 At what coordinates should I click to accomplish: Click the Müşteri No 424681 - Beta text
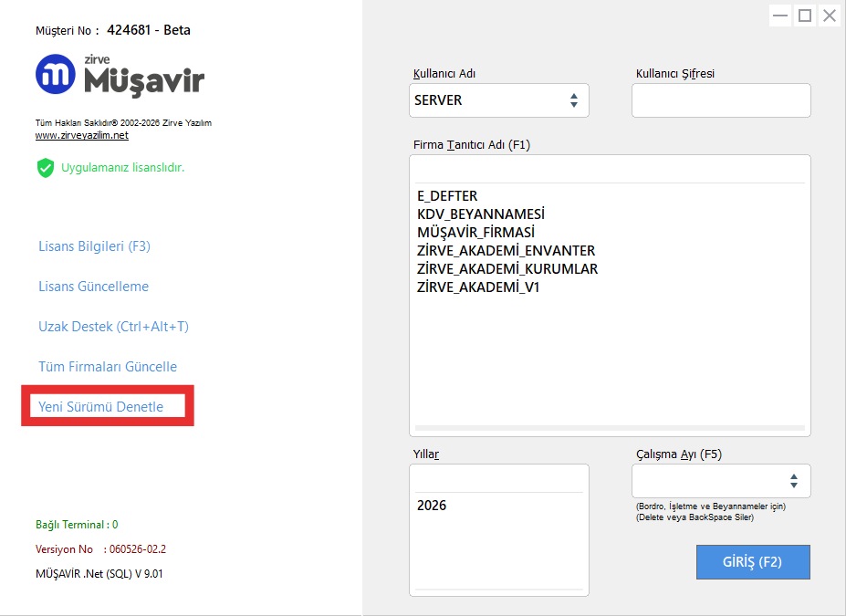point(113,30)
